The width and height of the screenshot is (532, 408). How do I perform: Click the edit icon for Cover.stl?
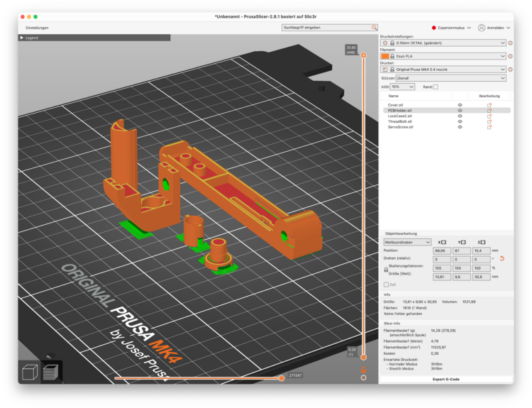489,105
